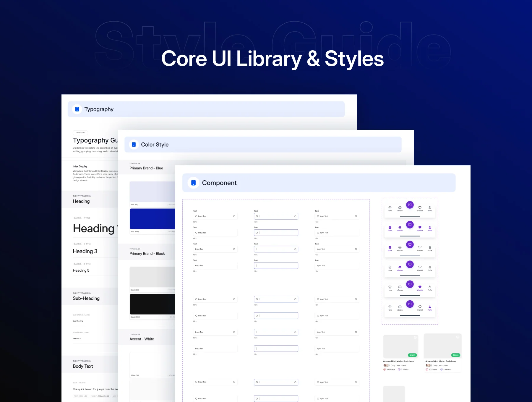Select the Blue [500] deep blue swatch
The width and height of the screenshot is (532, 402).
(152, 219)
